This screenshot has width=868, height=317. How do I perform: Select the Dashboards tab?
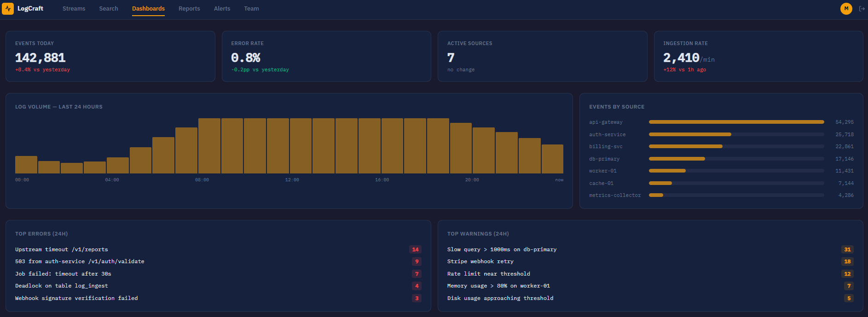point(148,8)
